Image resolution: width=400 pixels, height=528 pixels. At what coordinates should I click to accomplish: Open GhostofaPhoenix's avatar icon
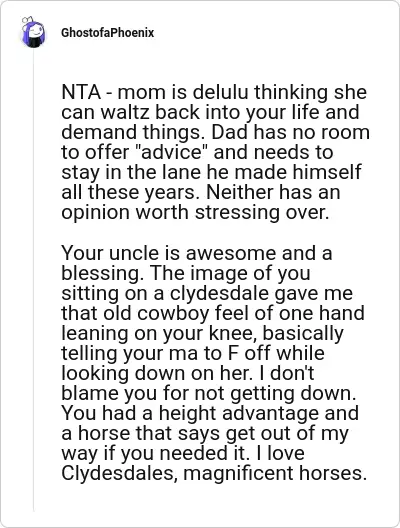[33, 32]
